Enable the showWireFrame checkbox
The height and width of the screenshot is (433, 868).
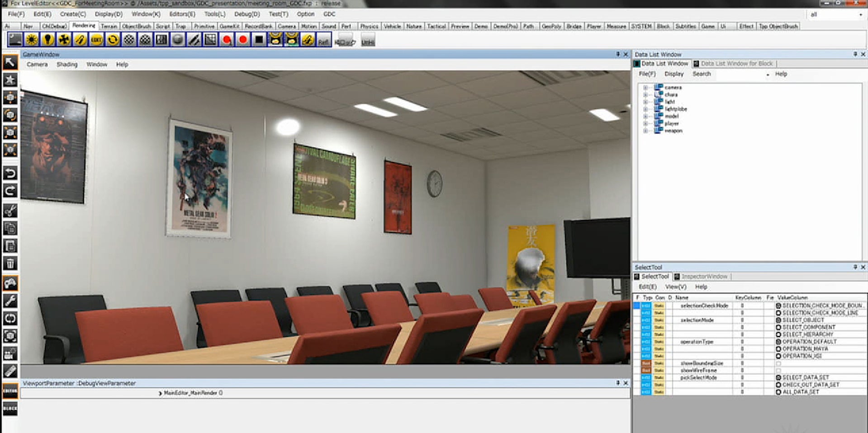coord(778,371)
